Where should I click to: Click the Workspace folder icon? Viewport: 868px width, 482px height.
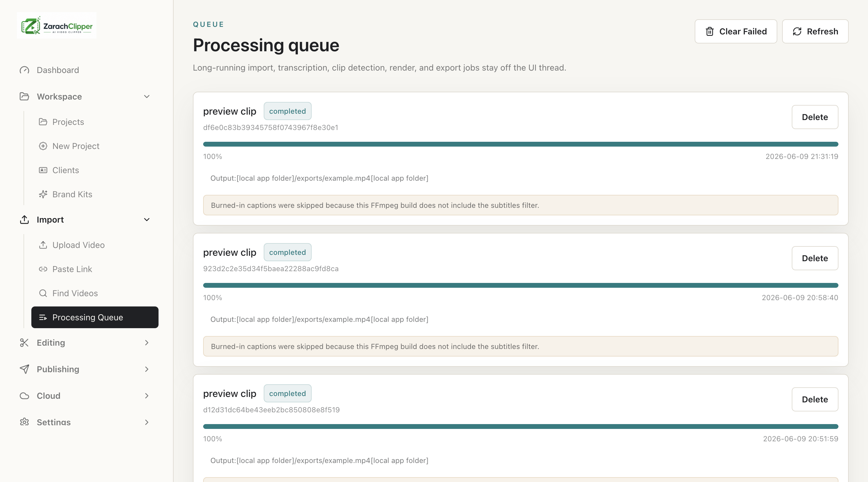coord(24,97)
